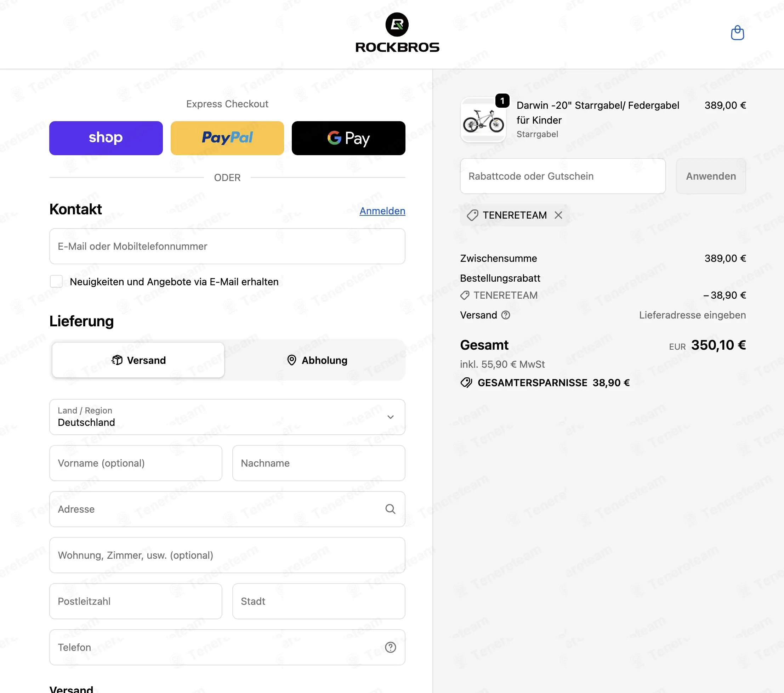Screen dimensions: 784x693
Task: Show phone field help icon
Action: pos(390,647)
